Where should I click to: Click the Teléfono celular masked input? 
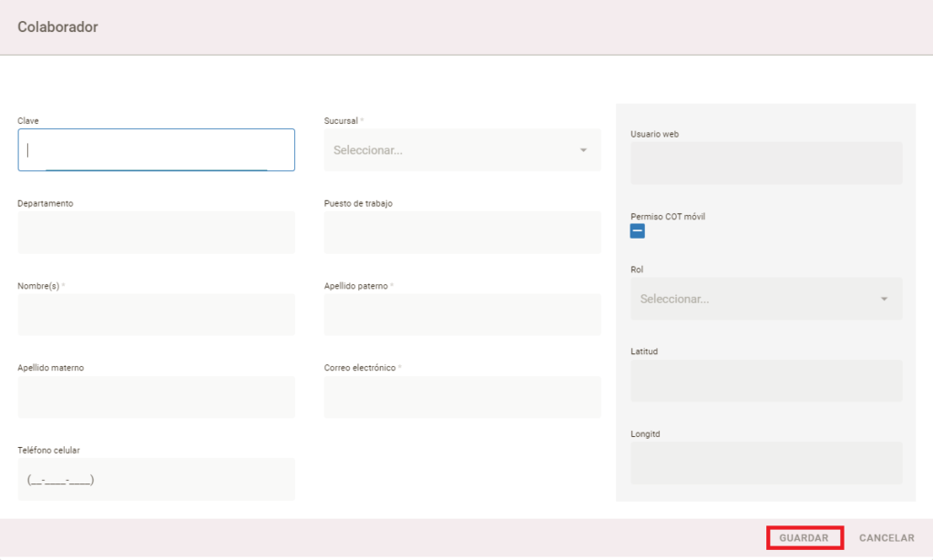156,479
